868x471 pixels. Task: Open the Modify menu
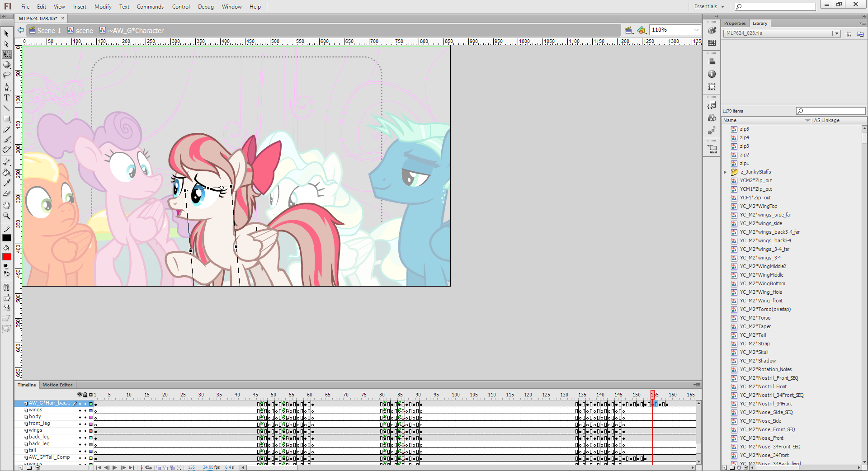[x=103, y=6]
